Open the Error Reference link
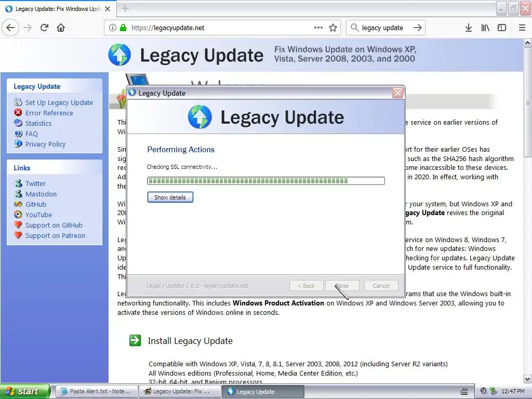 point(49,113)
